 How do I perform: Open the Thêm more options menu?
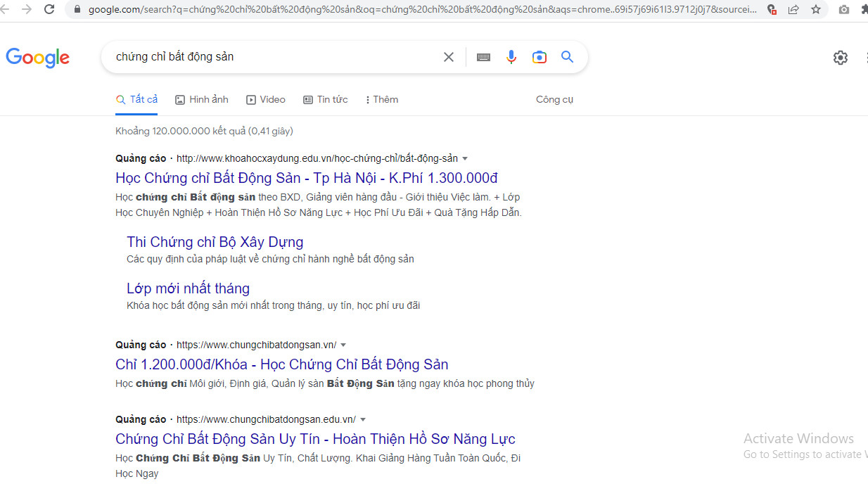coord(382,100)
